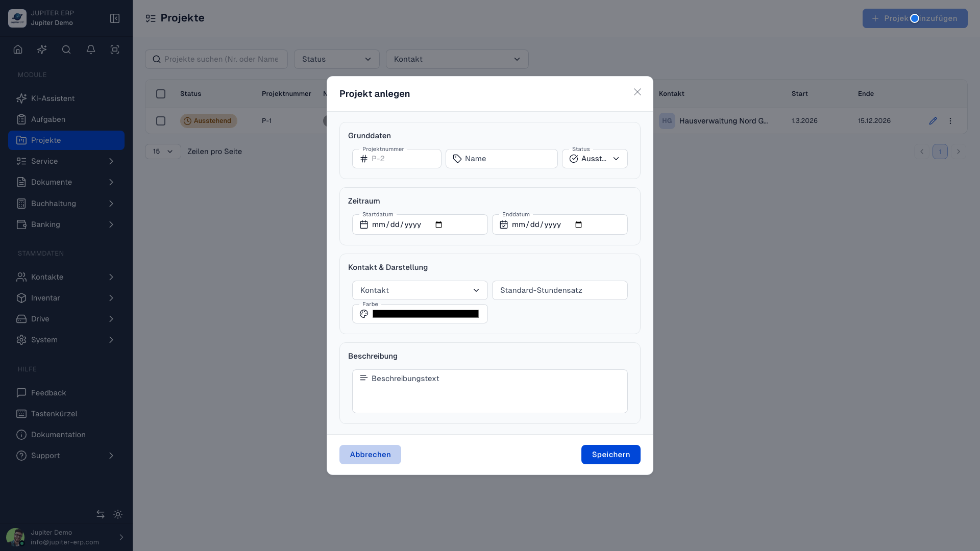This screenshot has height=551, width=980.
Task: Go to previous page arrow
Action: coord(922,152)
